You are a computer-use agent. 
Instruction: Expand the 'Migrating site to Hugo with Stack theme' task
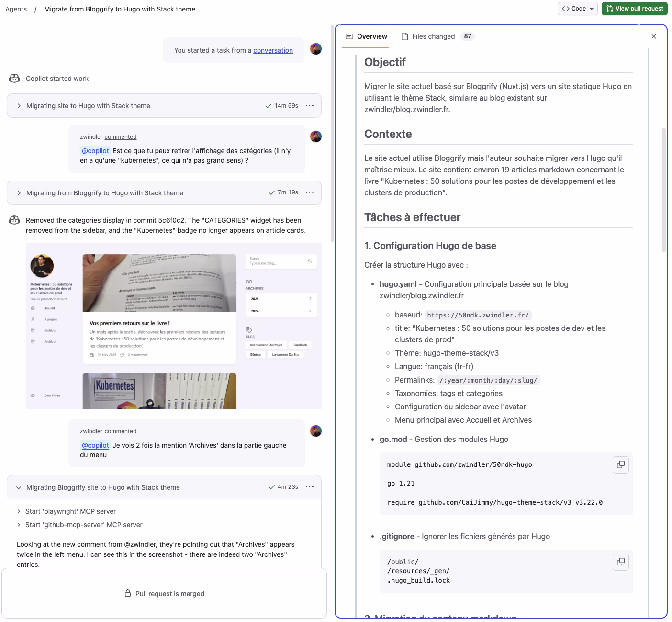18,106
